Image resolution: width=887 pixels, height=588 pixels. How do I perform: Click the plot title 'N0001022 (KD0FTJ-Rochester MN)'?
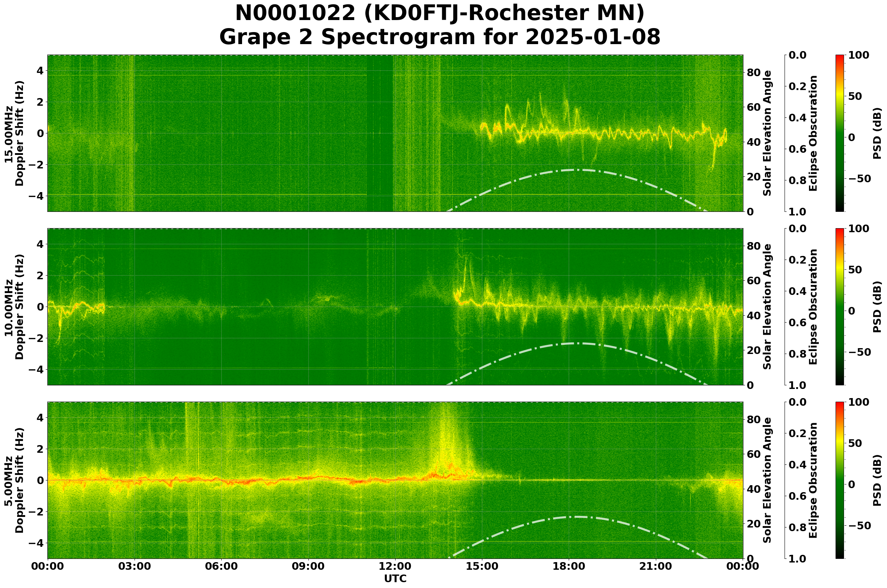pyautogui.click(x=439, y=13)
